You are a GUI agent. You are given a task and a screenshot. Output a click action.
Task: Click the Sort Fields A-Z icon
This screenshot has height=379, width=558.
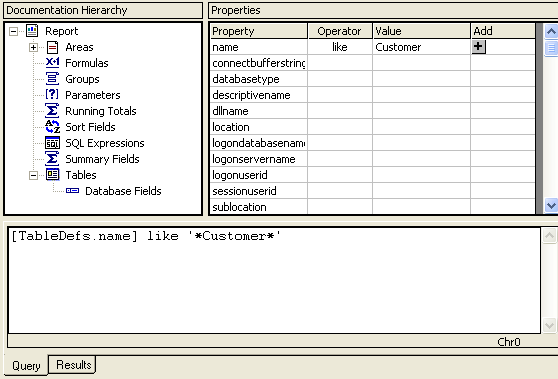point(52,126)
